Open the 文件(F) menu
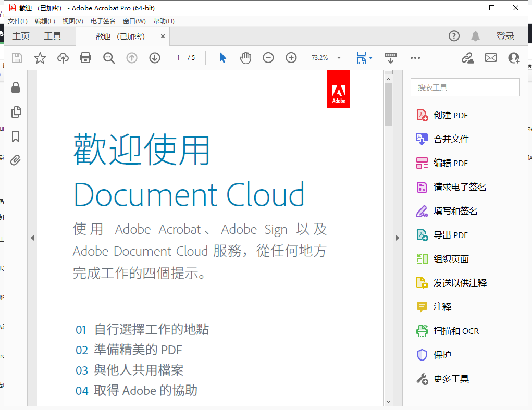Viewport: 532px width, 410px height. [x=18, y=21]
